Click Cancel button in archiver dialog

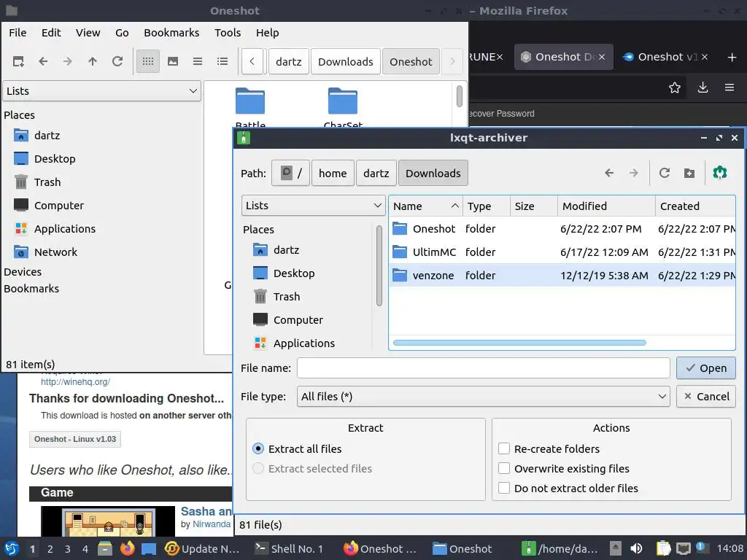pos(706,396)
